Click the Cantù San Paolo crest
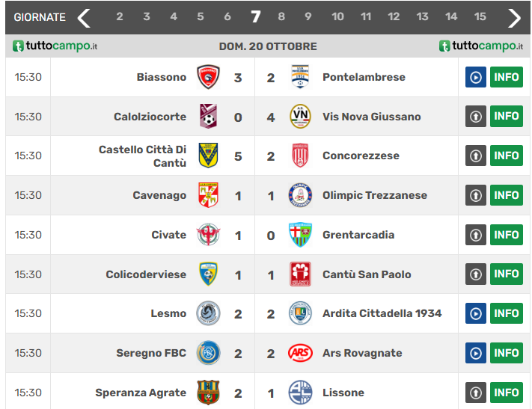 [x=300, y=274]
